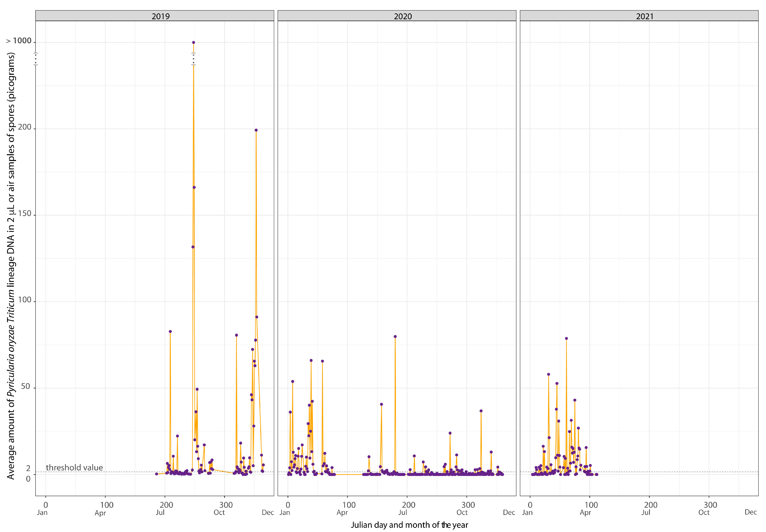The height and width of the screenshot is (532, 766).
Task: Click the highest 2021 data point
Action: tap(566, 338)
